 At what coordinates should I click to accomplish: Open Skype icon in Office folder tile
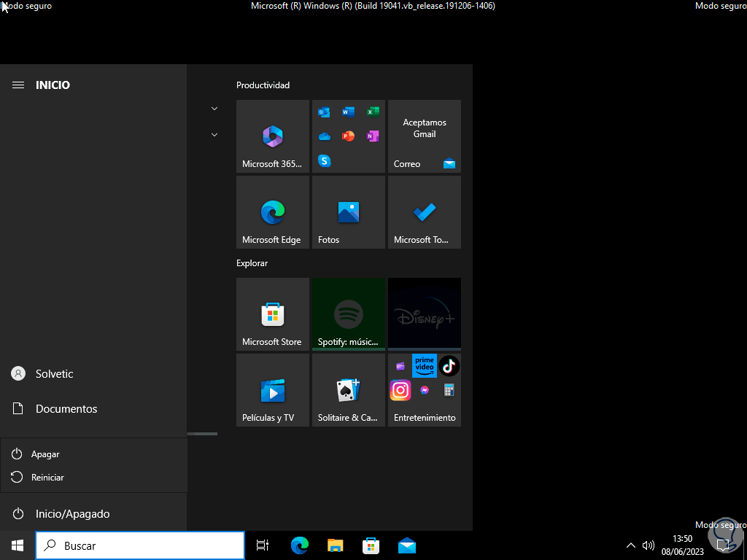point(325,161)
